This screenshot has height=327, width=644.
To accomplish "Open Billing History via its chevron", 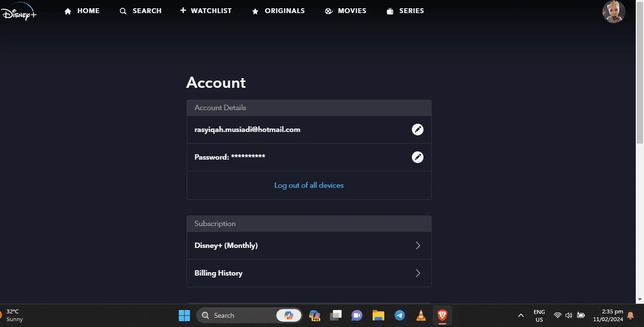I will 418,273.
